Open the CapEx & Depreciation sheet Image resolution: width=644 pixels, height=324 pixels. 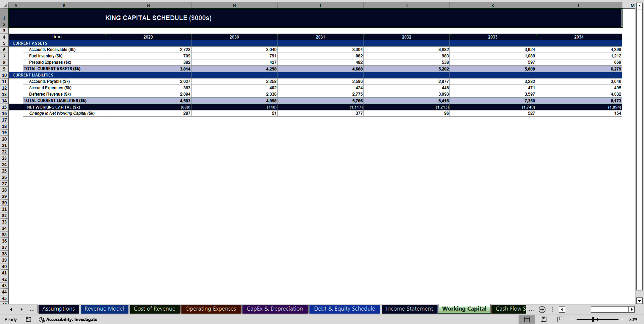tap(275, 309)
